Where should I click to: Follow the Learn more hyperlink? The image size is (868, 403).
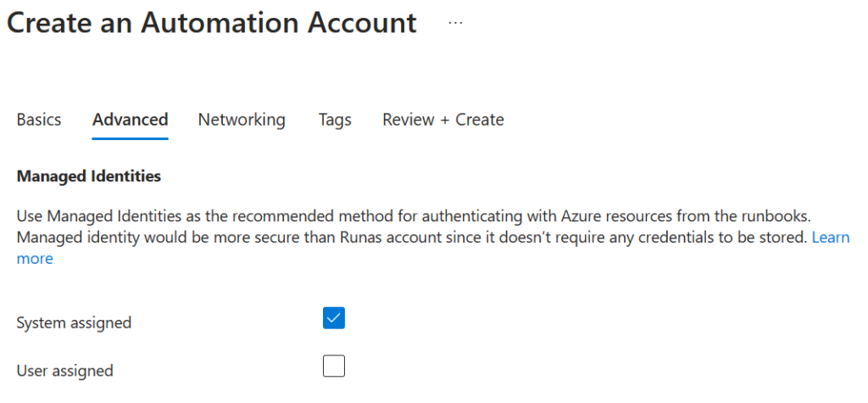[x=830, y=238]
